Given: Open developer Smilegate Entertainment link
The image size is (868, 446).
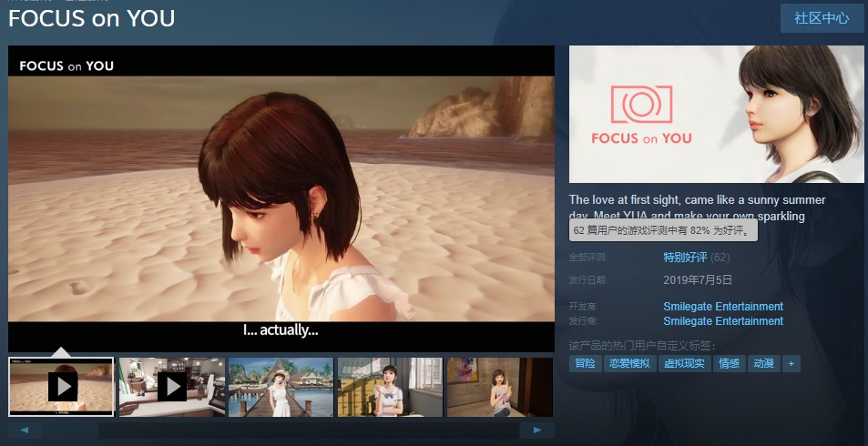Looking at the screenshot, I should tap(723, 307).
